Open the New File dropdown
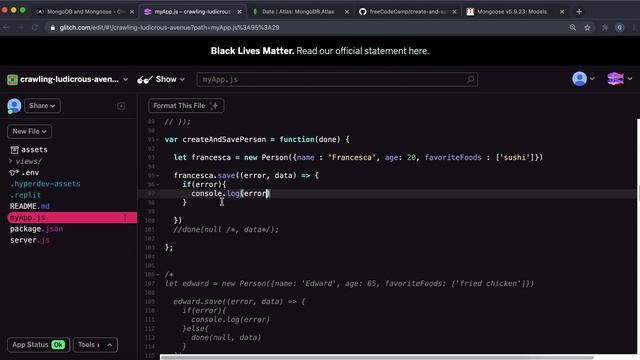The height and width of the screenshot is (360, 640). pyautogui.click(x=29, y=131)
